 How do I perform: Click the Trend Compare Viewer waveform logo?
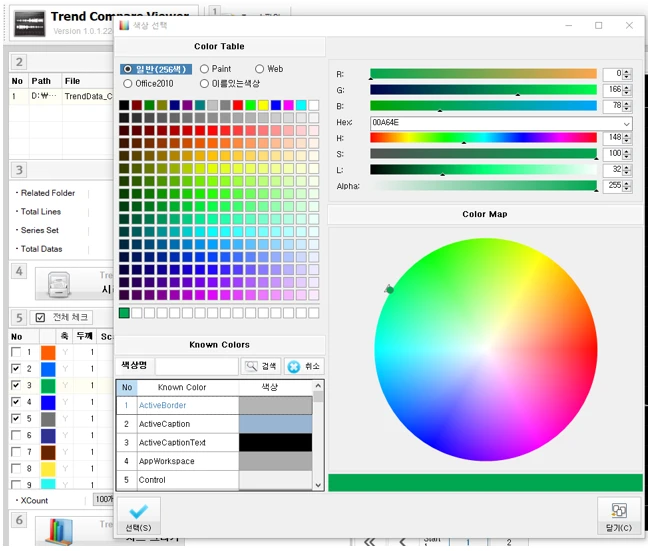(x=30, y=23)
